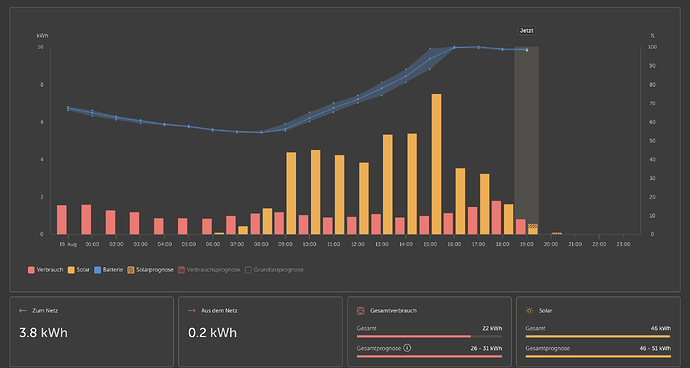Click the kWh axis unit label
690x368 pixels.
point(43,36)
